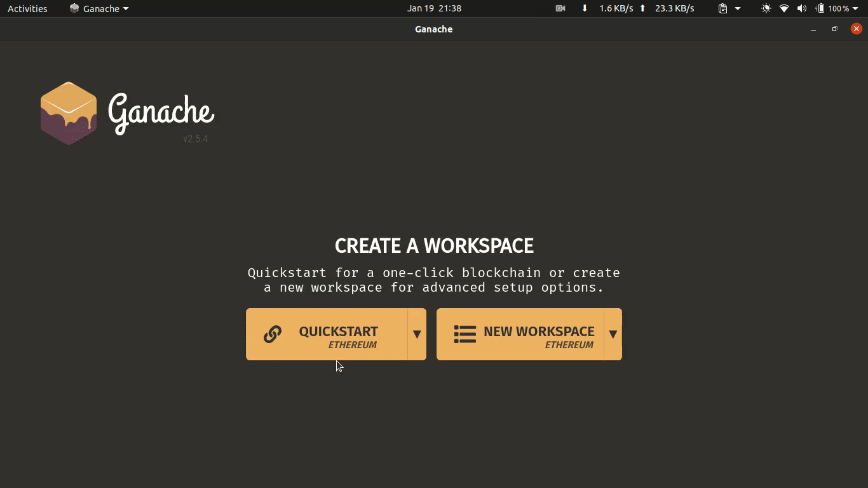Click the v2.5.4 version label
The width and height of the screenshot is (868, 488).
pos(196,139)
